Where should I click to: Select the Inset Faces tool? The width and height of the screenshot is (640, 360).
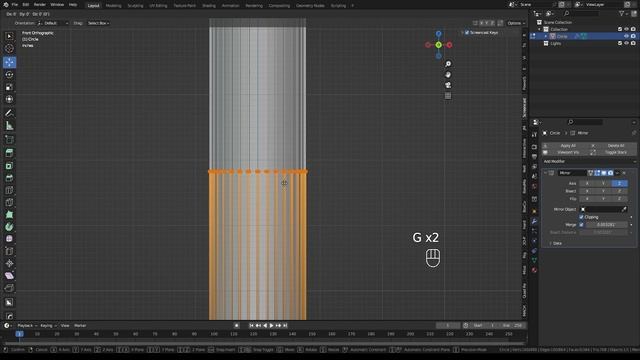pyautogui.click(x=9, y=166)
